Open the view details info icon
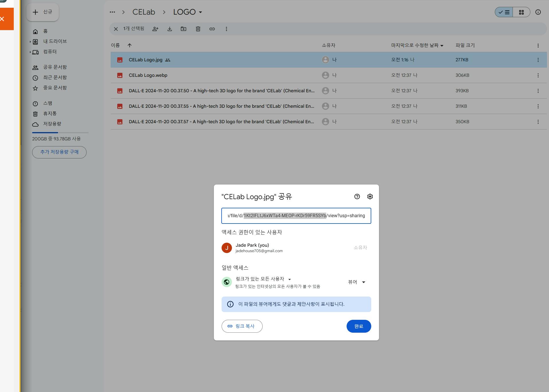This screenshot has height=392, width=549. (538, 12)
